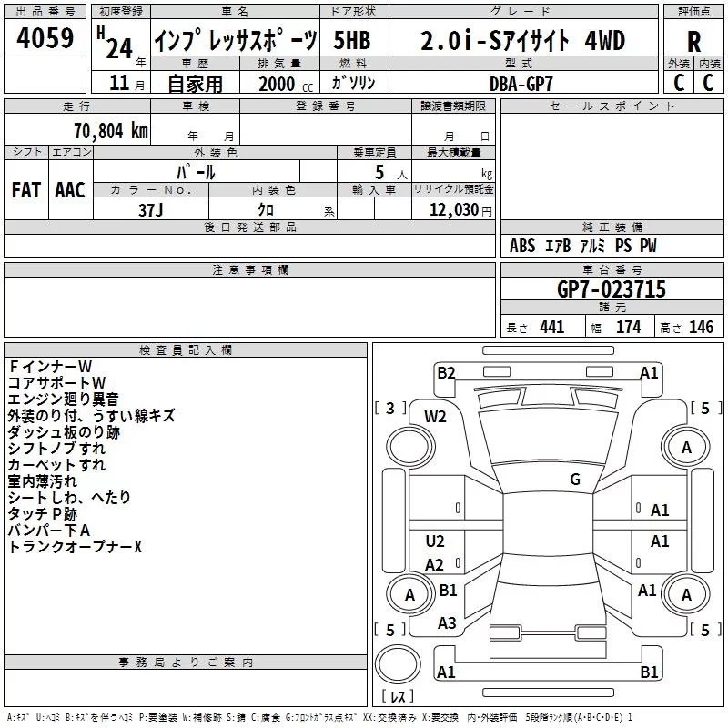
Task: Click the note バンパー下A
Action: [x=49, y=530]
